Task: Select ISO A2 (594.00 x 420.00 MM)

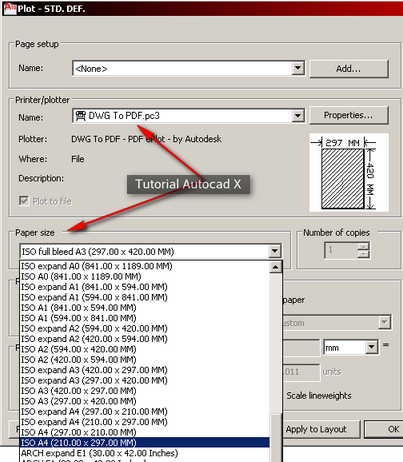Action: coord(145,349)
